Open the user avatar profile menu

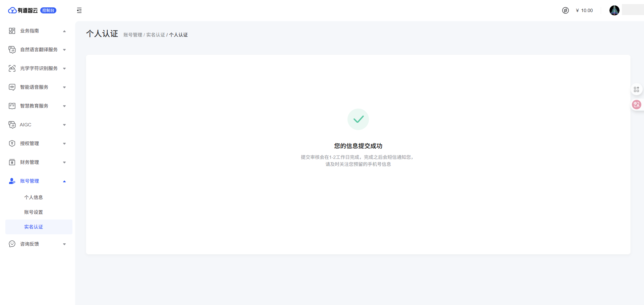(614, 10)
